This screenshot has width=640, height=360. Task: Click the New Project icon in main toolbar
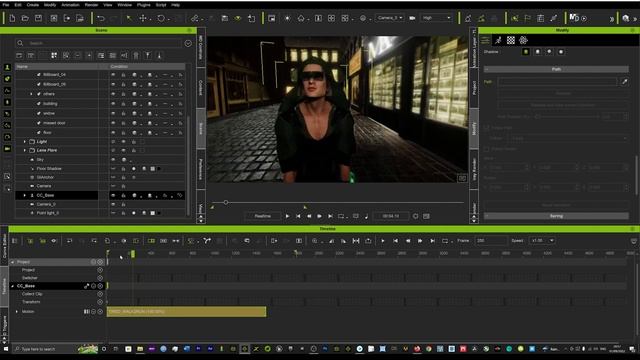pyautogui.click(x=12, y=18)
